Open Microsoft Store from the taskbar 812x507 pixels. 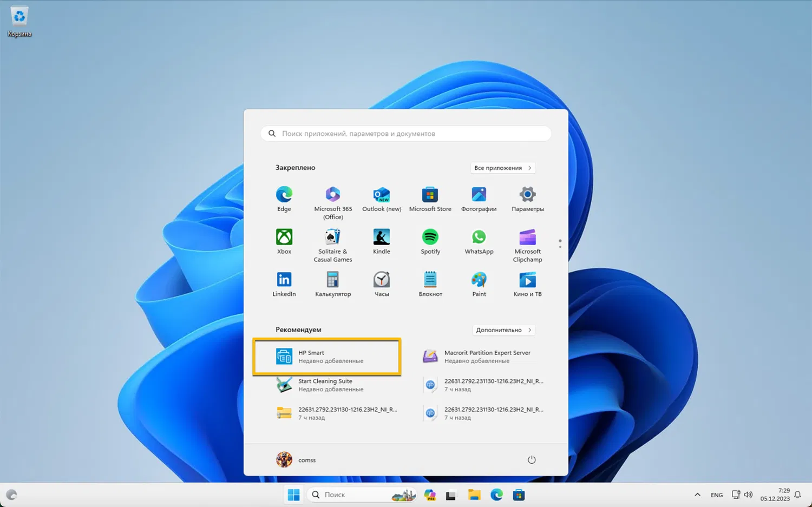tap(519, 495)
